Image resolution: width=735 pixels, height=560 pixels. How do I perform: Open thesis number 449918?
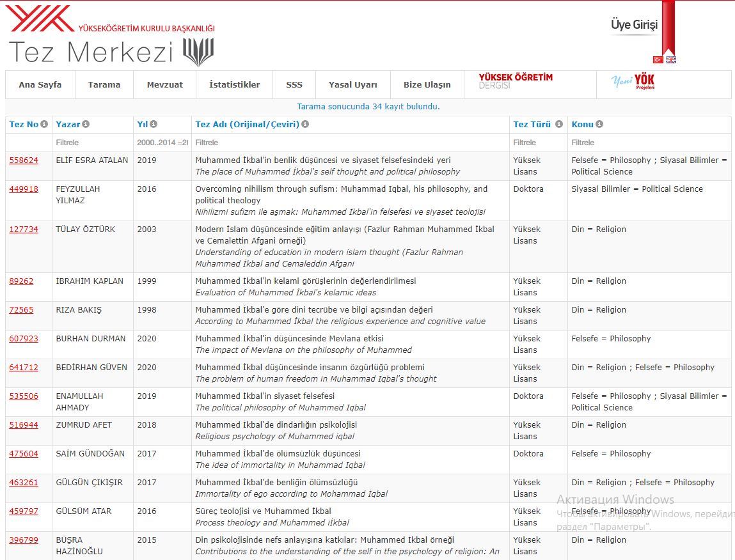[24, 189]
